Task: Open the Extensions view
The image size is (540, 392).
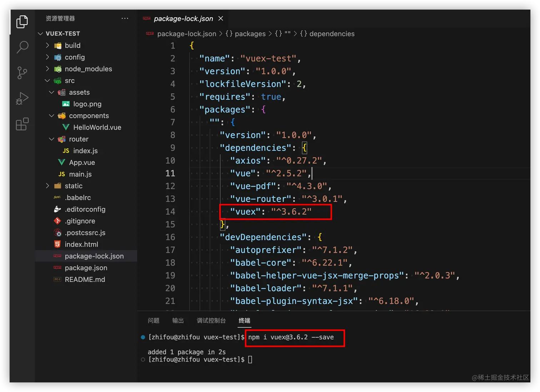Action: (22, 124)
